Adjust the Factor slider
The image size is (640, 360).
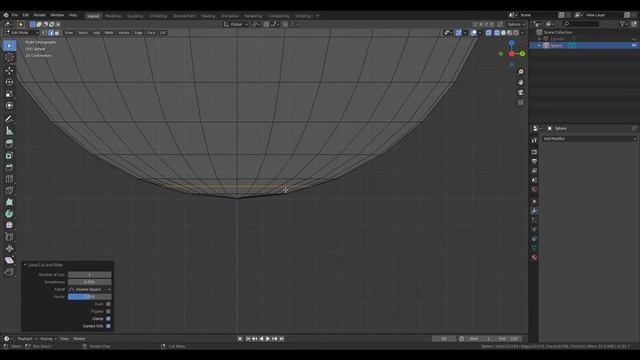[89, 297]
